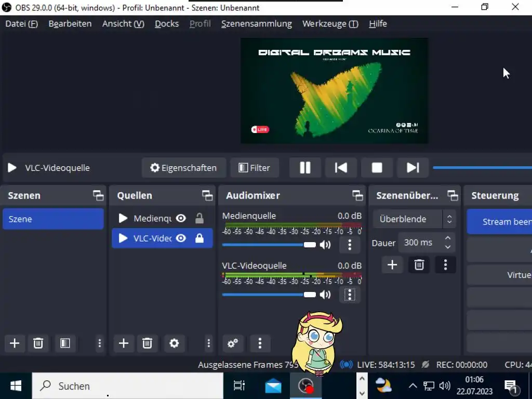Viewport: 532px width, 399px height.
Task: Open the Bearbeiten menu
Action: click(70, 24)
